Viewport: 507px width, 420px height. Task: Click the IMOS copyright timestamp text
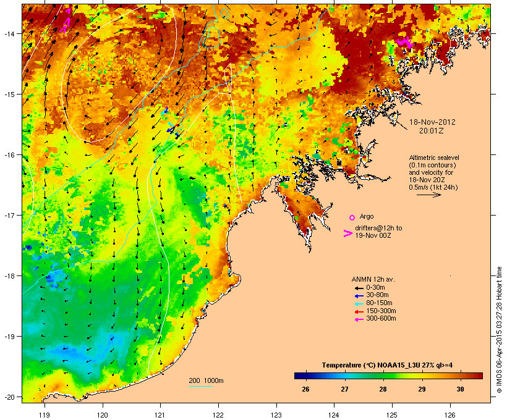(499, 330)
